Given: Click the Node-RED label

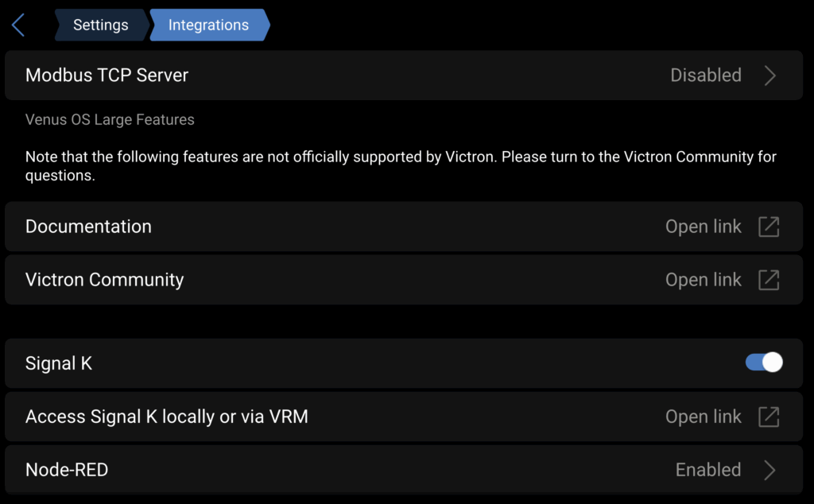Looking at the screenshot, I should (67, 470).
